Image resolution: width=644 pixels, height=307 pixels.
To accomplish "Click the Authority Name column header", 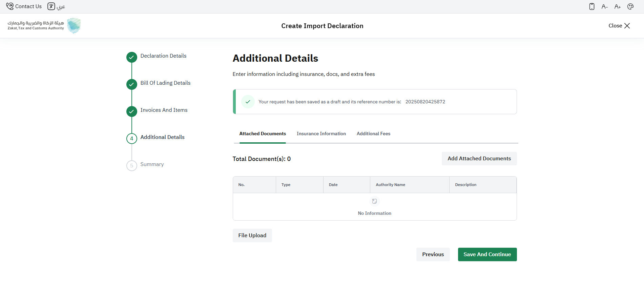I will (410, 185).
